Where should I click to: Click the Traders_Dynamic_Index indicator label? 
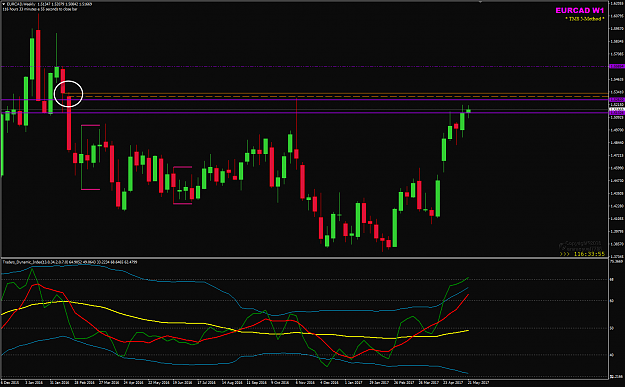[70, 262]
